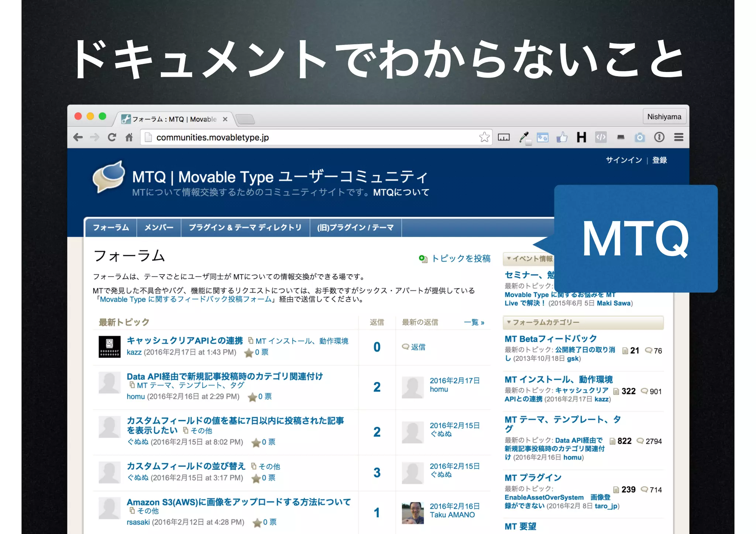Click the サインイン link
The image size is (756, 534).
point(624,160)
